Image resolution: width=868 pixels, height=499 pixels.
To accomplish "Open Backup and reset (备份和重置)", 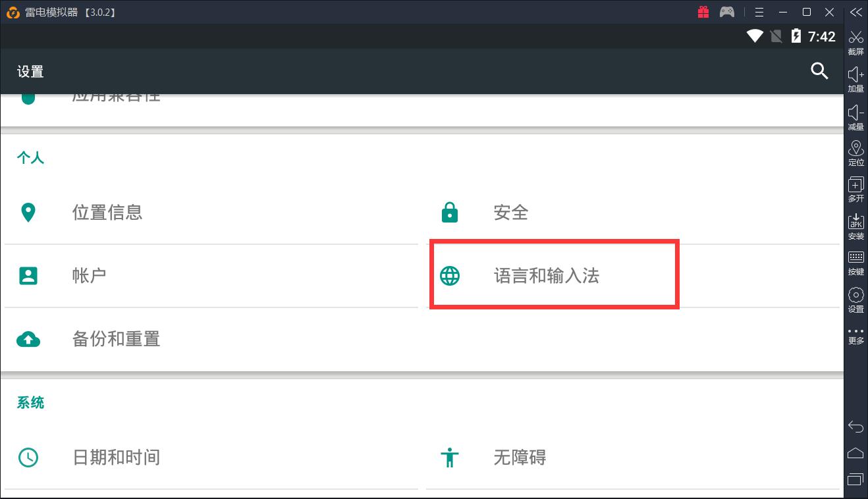I will pos(116,339).
